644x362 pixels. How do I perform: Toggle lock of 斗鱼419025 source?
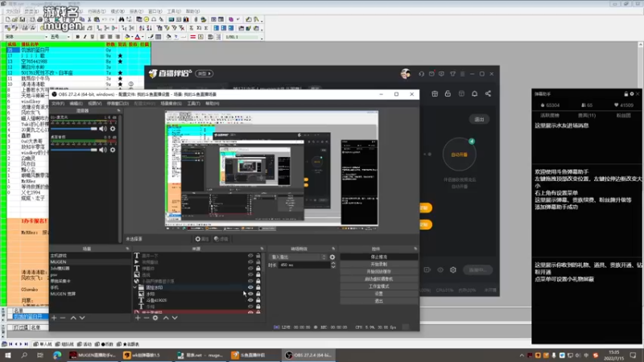point(258,300)
